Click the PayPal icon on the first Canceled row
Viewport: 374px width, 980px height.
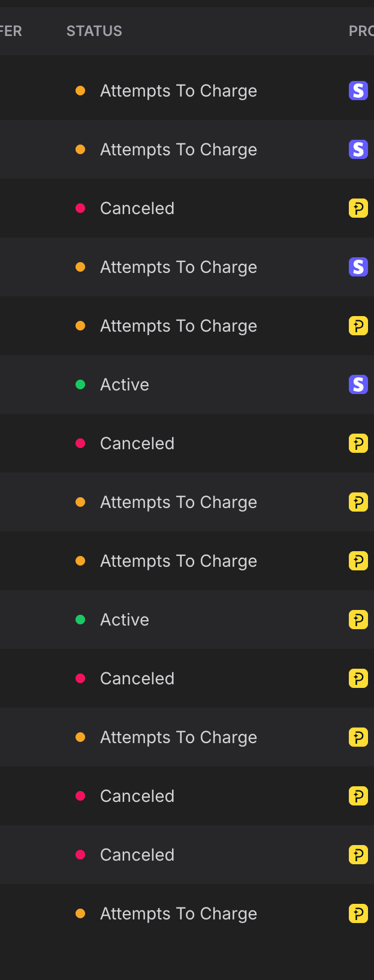[358, 208]
